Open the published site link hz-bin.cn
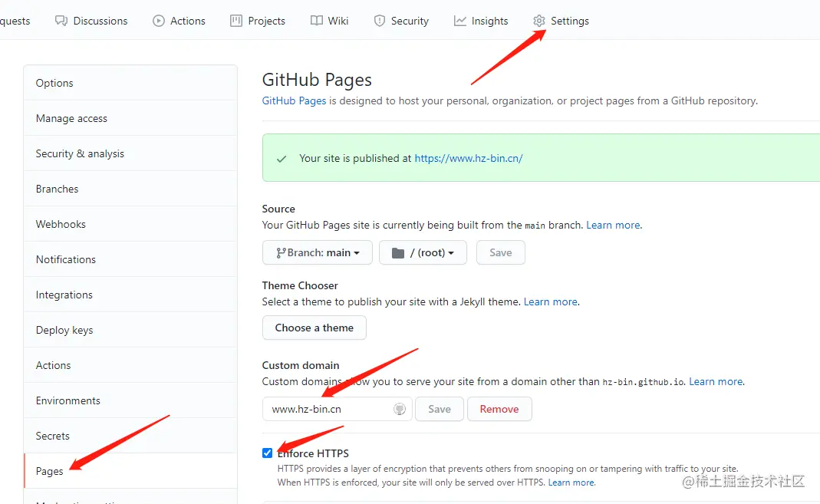820x504 pixels. (469, 158)
